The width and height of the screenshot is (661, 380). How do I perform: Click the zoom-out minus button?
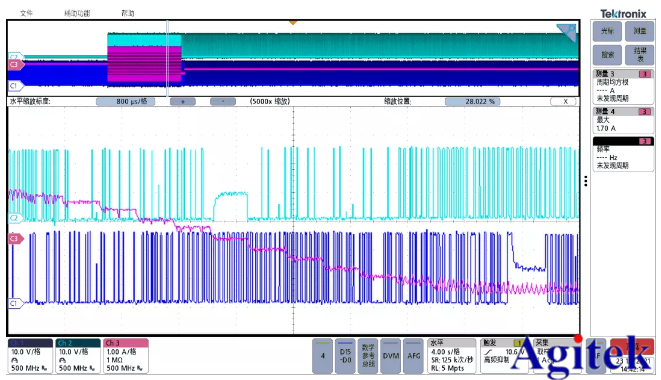(x=223, y=102)
